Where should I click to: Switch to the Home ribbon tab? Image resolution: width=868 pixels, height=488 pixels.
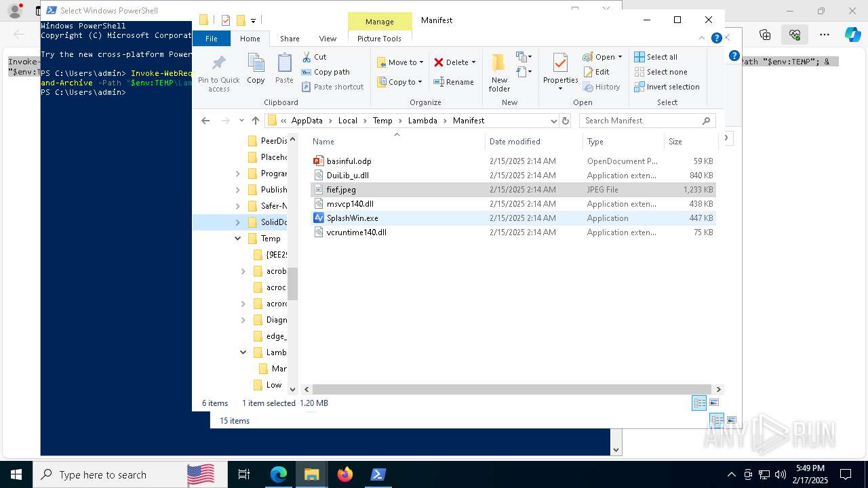click(250, 39)
